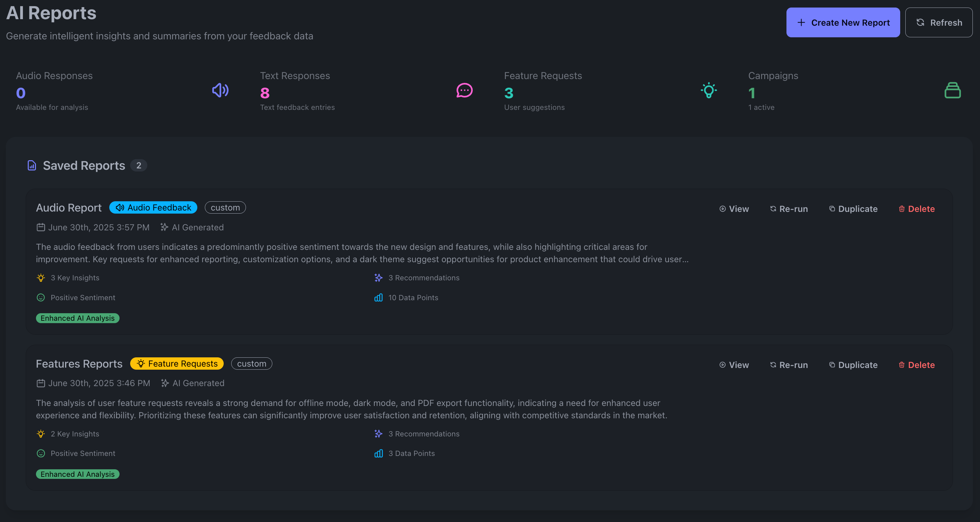Duplicate the Audio Report
The width and height of the screenshot is (980, 522).
(853, 209)
